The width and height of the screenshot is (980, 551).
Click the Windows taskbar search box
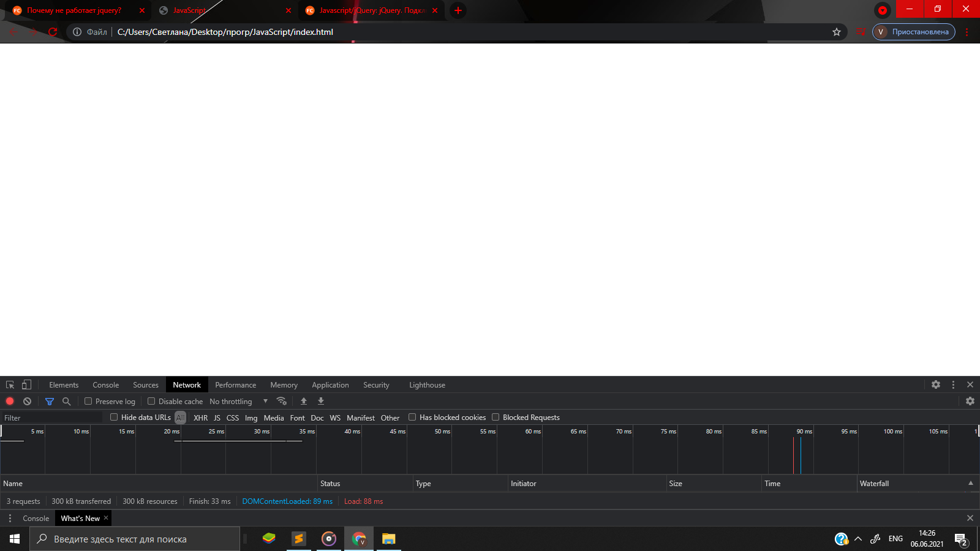[135, 539]
